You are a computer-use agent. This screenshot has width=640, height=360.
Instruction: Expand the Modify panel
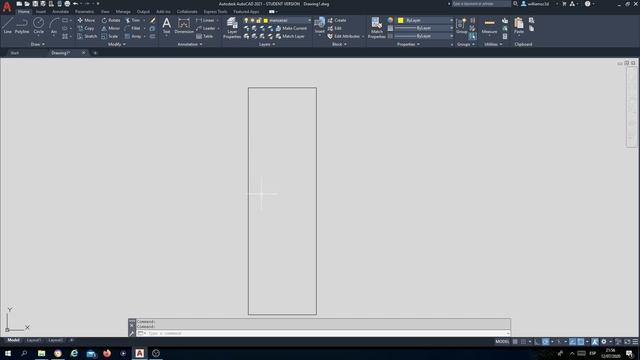click(117, 44)
